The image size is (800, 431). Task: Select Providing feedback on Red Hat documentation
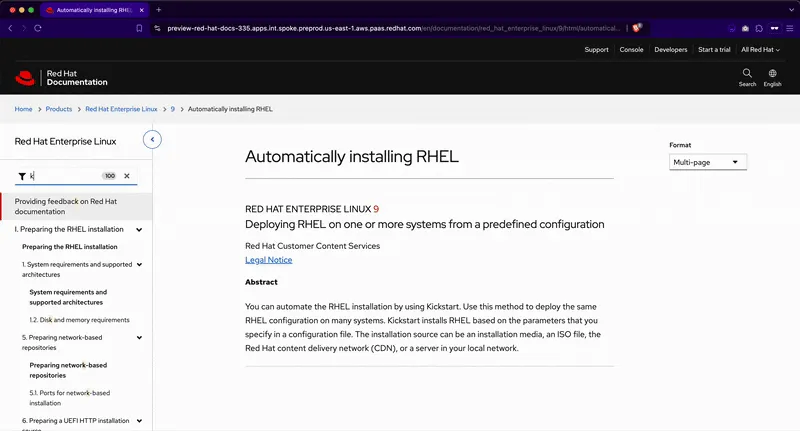point(77,206)
